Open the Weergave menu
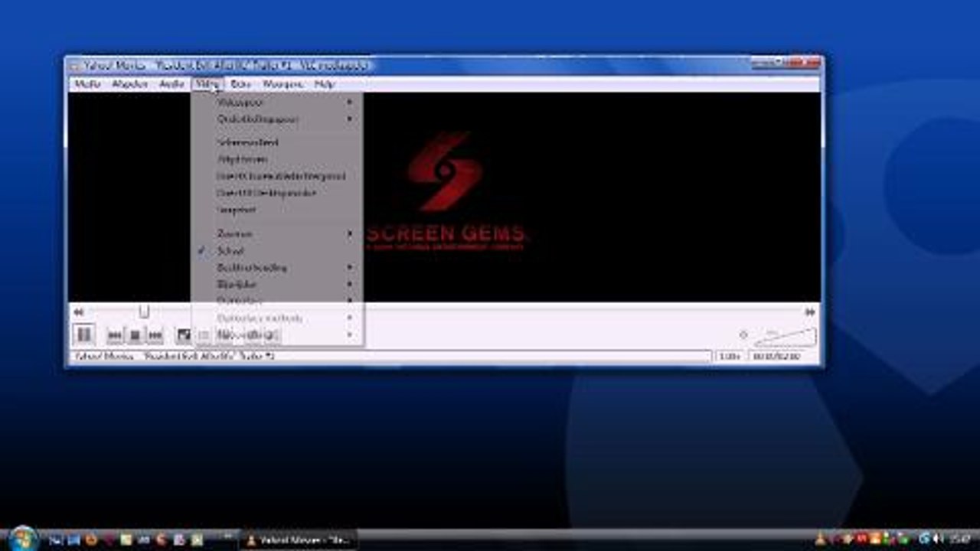Viewport: 980px width, 551px height. pyautogui.click(x=283, y=84)
